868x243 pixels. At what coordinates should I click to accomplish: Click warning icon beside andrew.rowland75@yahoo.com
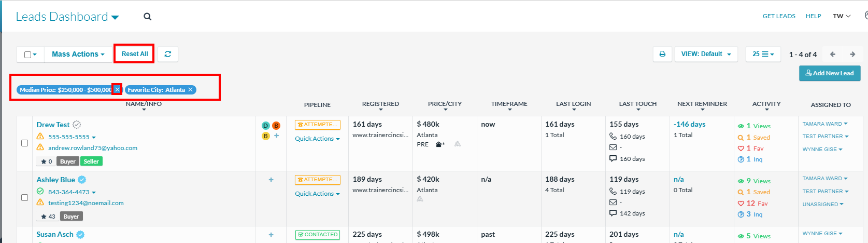[x=40, y=147]
